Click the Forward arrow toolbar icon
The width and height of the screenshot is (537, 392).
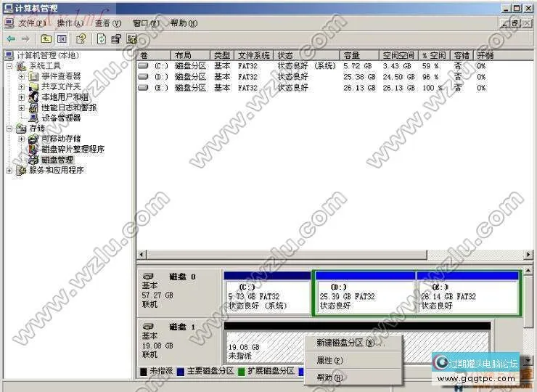pyautogui.click(x=25, y=39)
